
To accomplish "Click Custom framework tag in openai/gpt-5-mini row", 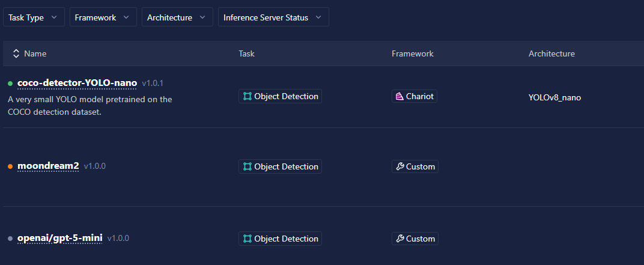I will pos(415,239).
